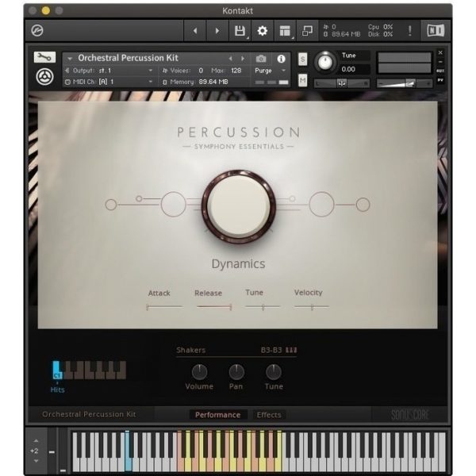Open the Output st. 1 dropdown

pos(109,71)
